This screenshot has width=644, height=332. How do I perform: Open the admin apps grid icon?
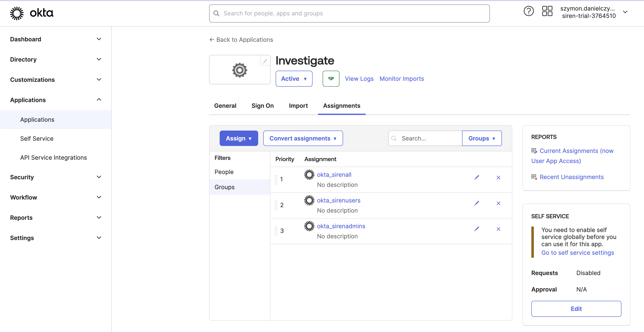pos(547,11)
